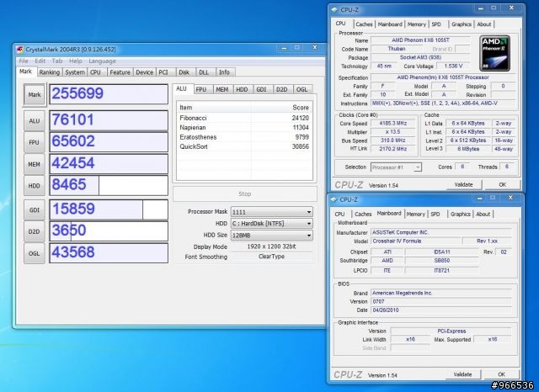Screen dimensions: 539x392
Task: Open the Tab menu in CrystalMark
Action: coord(57,61)
